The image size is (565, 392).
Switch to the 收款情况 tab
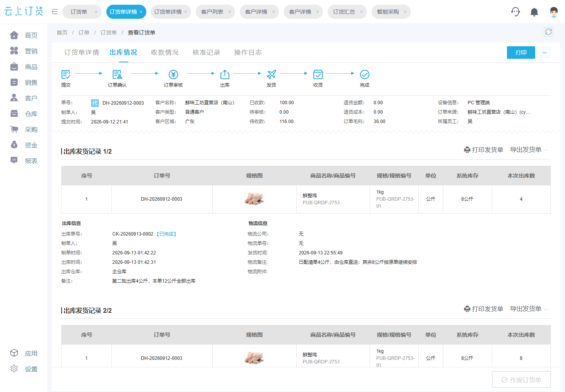[165, 53]
